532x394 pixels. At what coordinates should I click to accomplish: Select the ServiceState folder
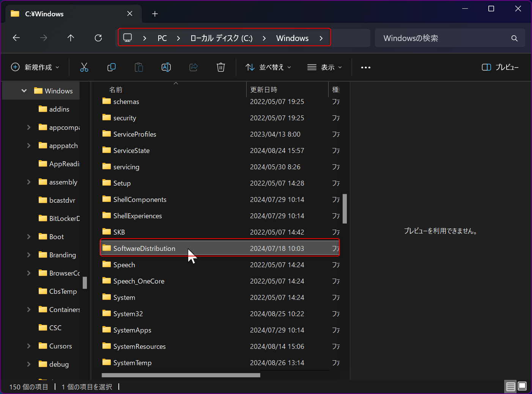click(220, 151)
